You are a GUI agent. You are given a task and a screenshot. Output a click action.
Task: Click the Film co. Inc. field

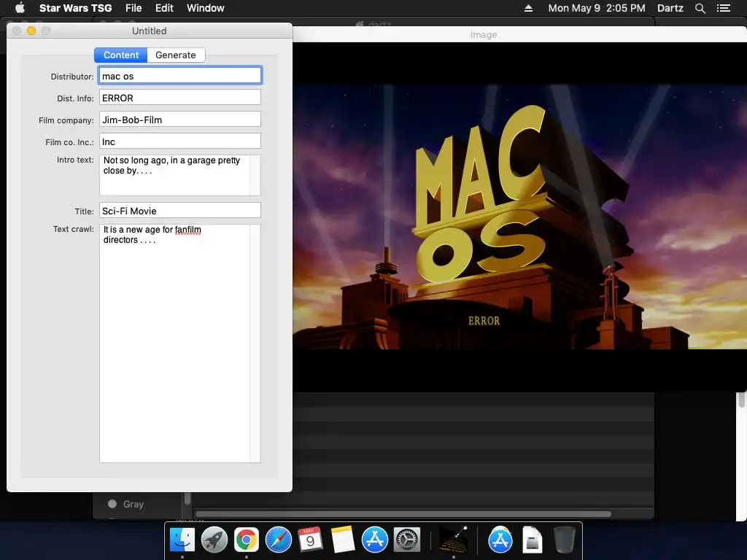(180, 141)
